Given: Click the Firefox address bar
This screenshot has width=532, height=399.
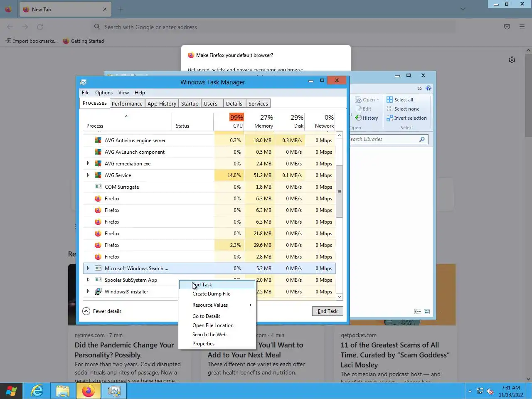Looking at the screenshot, I should coord(273,27).
